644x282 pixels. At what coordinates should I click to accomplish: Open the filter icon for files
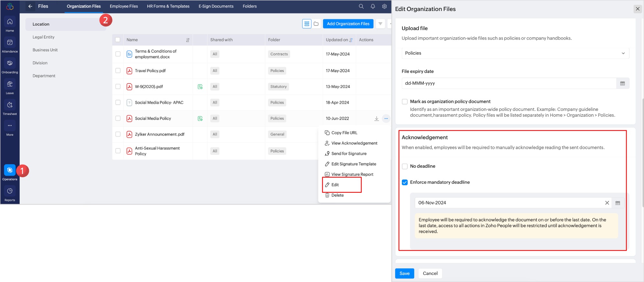(x=381, y=24)
